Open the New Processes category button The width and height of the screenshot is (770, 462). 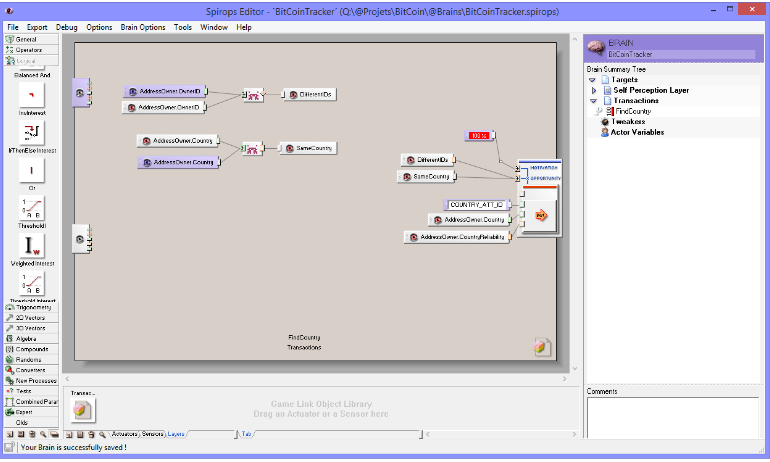click(x=31, y=381)
